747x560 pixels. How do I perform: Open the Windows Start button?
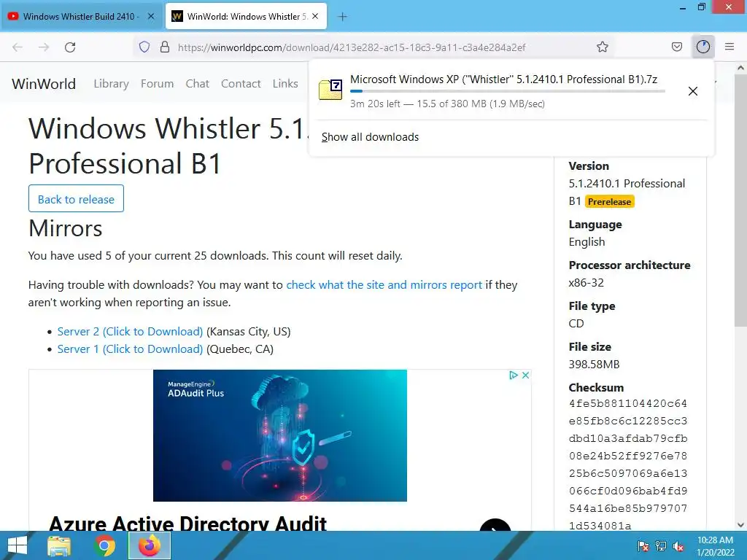tap(18, 545)
